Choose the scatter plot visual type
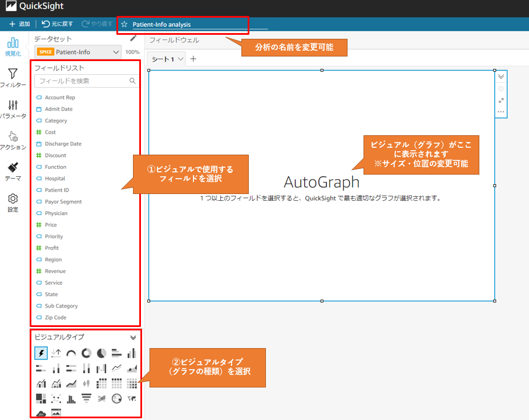Viewport: 529px width, 420px height. [x=56, y=399]
